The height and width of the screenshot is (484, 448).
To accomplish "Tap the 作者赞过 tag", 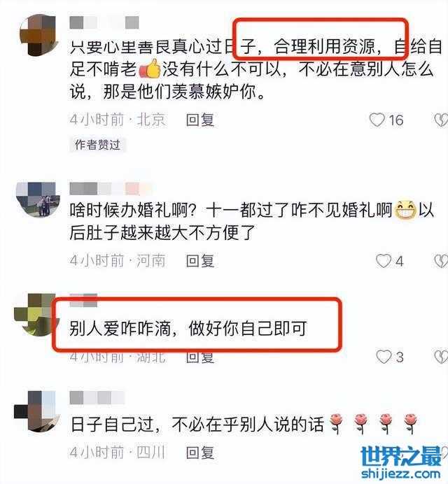I will click(x=97, y=145).
